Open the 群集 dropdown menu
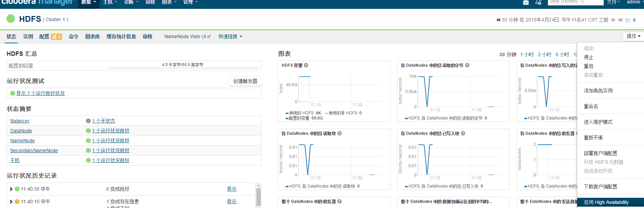Screen dimensions: 644x208 [89, 2]
